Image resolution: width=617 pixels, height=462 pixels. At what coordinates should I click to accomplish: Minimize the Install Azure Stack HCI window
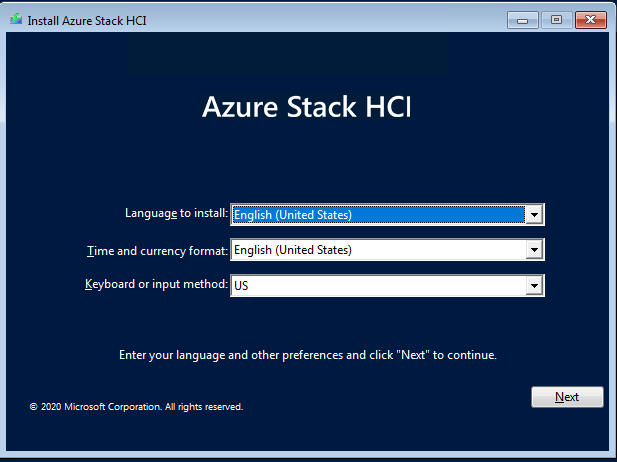coord(522,20)
